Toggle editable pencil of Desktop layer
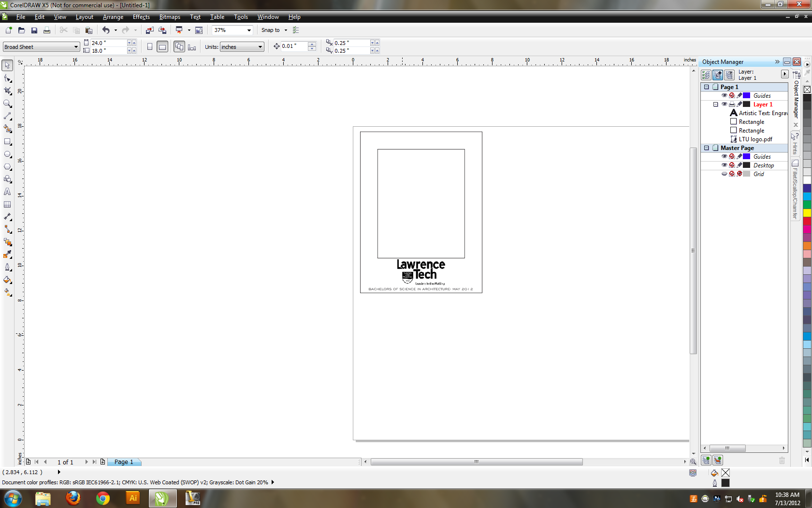The height and width of the screenshot is (508, 812). [x=739, y=165]
